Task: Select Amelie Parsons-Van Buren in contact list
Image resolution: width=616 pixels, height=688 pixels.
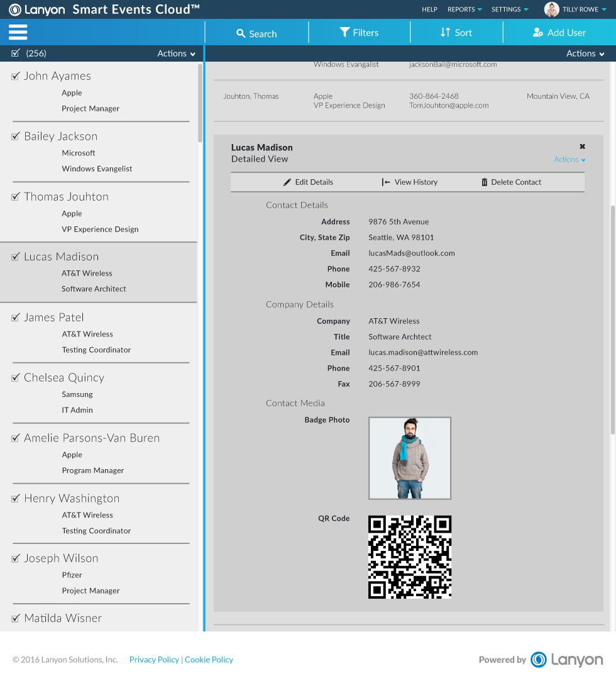Action: point(92,438)
